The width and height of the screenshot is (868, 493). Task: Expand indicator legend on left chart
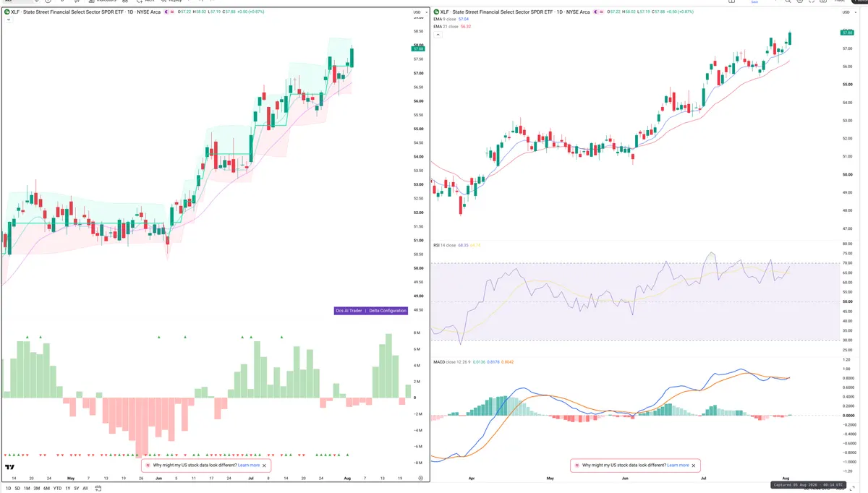(9, 20)
